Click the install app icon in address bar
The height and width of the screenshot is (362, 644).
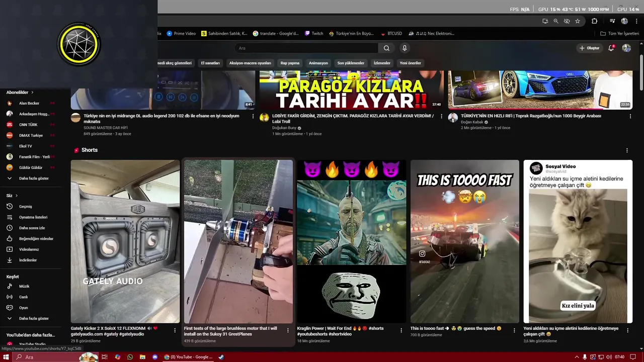click(x=545, y=21)
